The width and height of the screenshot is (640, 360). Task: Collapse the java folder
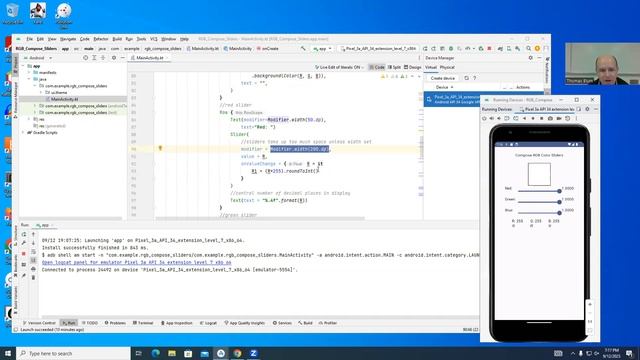pyautogui.click(x=29, y=79)
